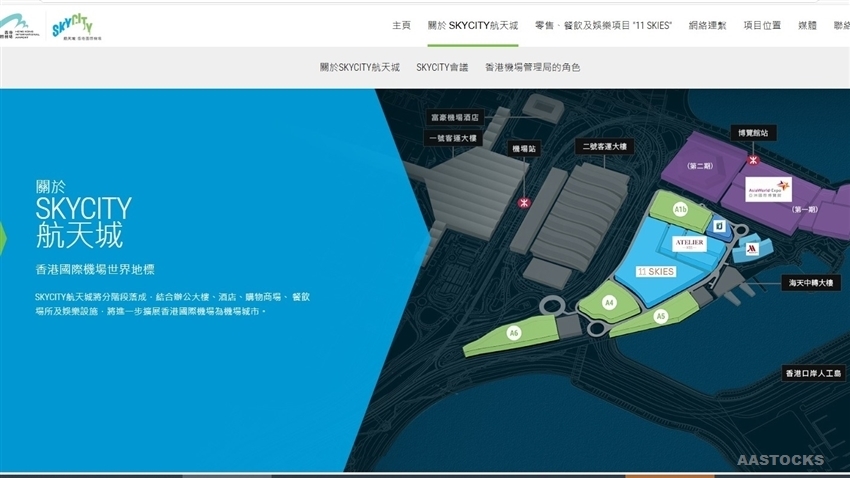The image size is (850, 478).
Task: Click the 一號客運大樓 map label
Action: pyautogui.click(x=453, y=138)
